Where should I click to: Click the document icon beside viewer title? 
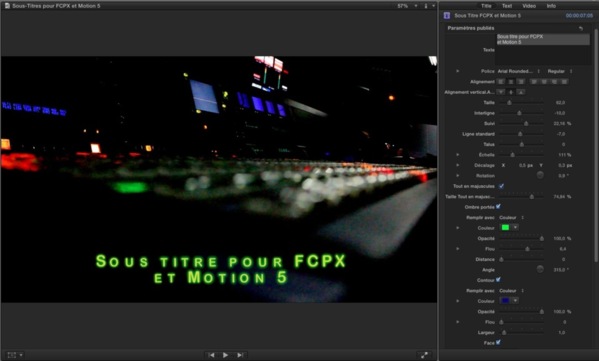coord(7,6)
